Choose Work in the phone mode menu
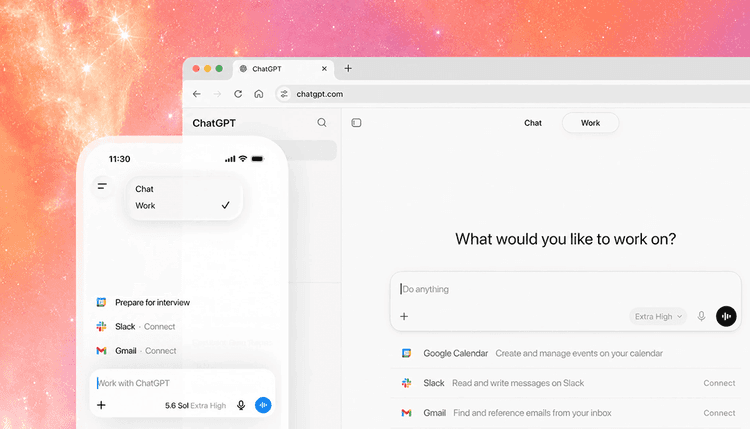Viewport: 750px width, 429px height. pyautogui.click(x=184, y=206)
